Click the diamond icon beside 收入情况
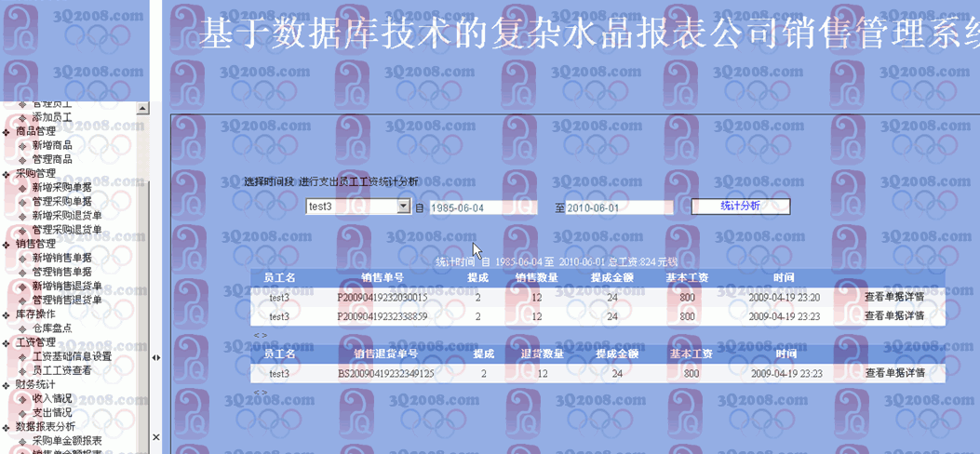 [x=23, y=399]
